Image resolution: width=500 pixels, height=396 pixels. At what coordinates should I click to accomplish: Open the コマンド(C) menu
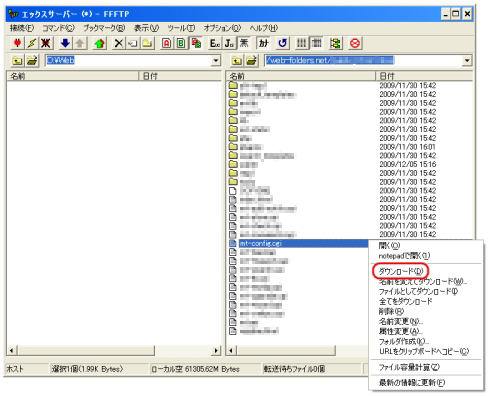[x=58, y=28]
